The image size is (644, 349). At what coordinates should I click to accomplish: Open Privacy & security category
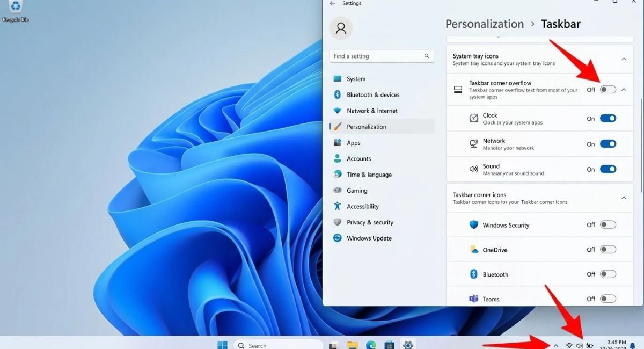click(x=382, y=222)
